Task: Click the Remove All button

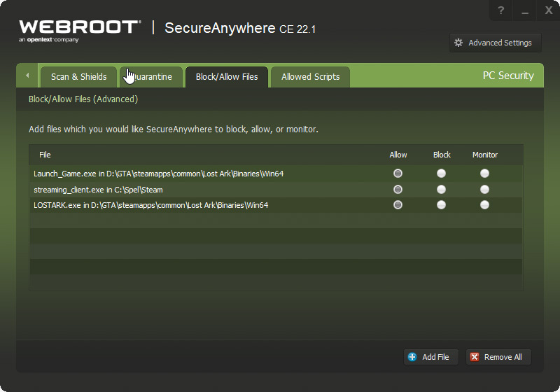Action: [x=498, y=357]
